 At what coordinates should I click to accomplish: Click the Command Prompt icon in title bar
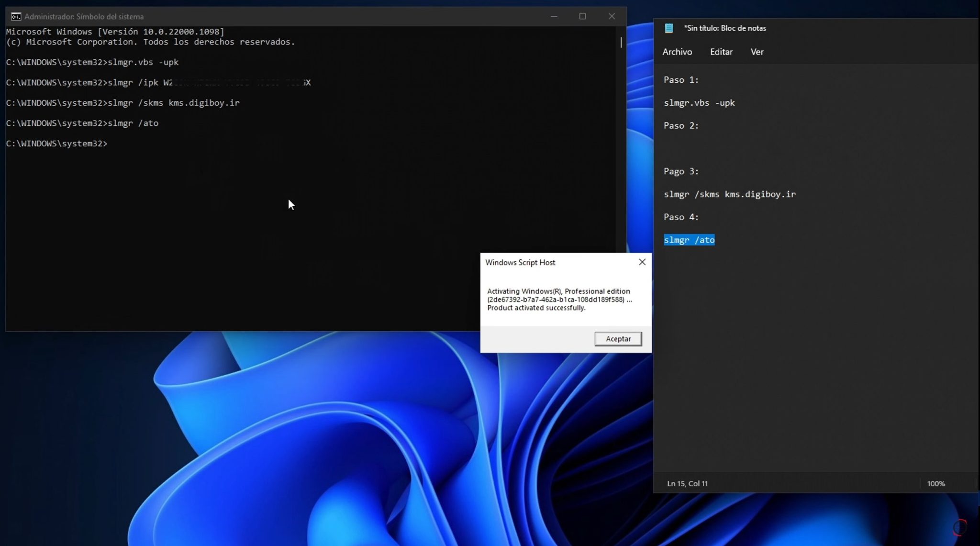[x=16, y=16]
